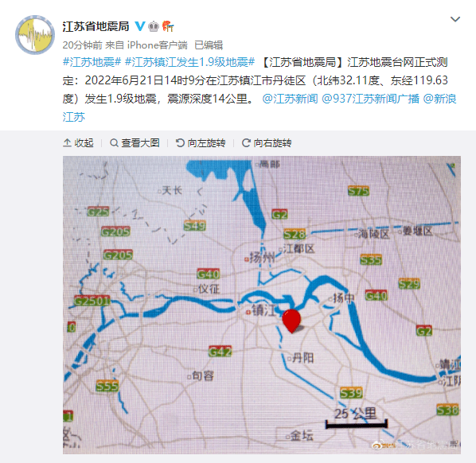Open the #江苏镇江发生1.9级地震# hashtag

189,62
